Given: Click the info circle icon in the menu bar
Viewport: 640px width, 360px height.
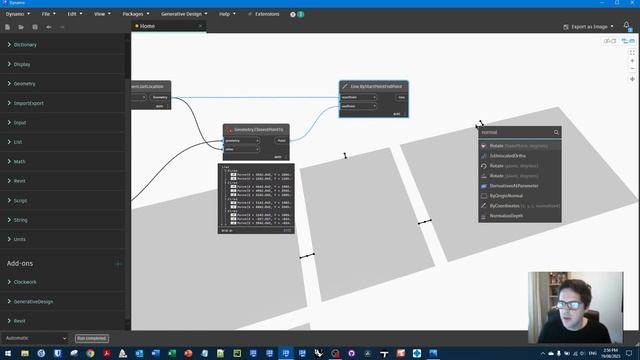Looking at the screenshot, I should coord(293,14).
